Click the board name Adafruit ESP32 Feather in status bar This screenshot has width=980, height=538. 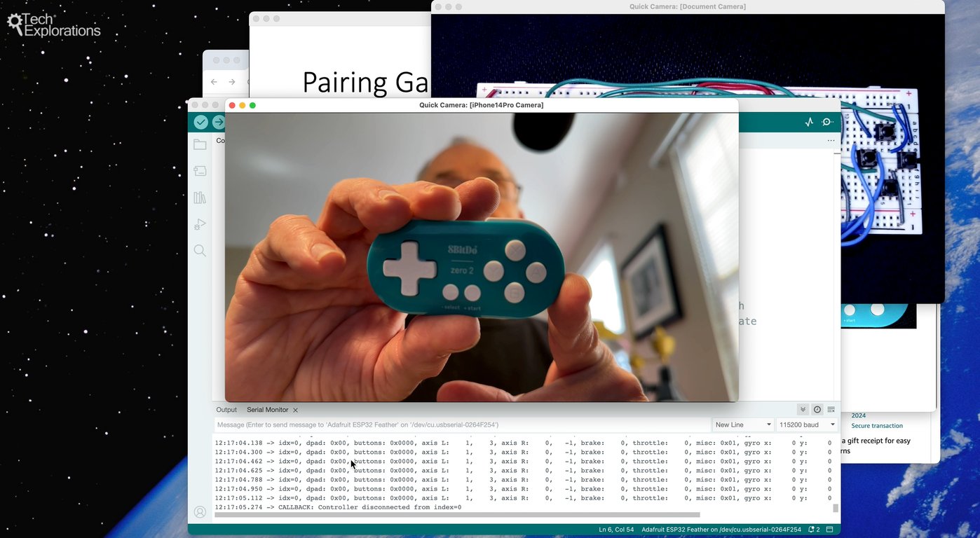[721, 530]
